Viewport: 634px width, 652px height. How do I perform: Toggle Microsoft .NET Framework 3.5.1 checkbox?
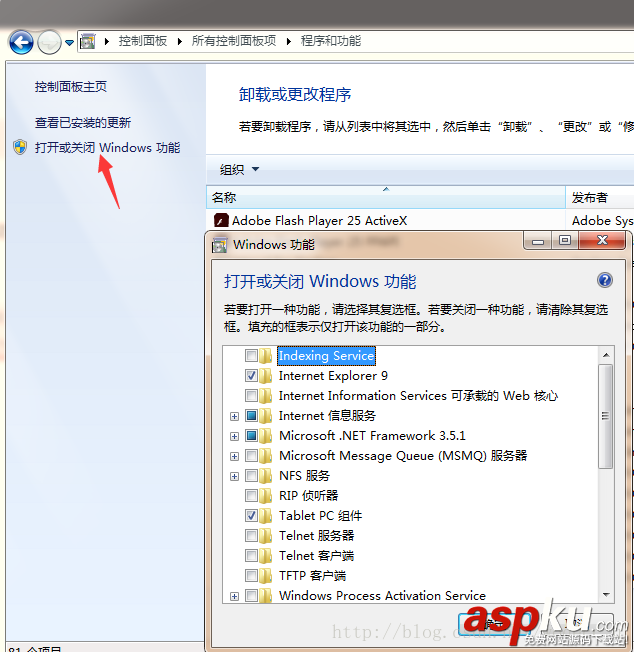click(x=251, y=435)
